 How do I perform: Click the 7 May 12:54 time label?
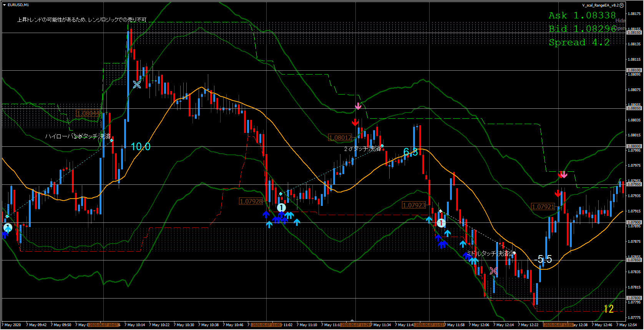pos(627,325)
